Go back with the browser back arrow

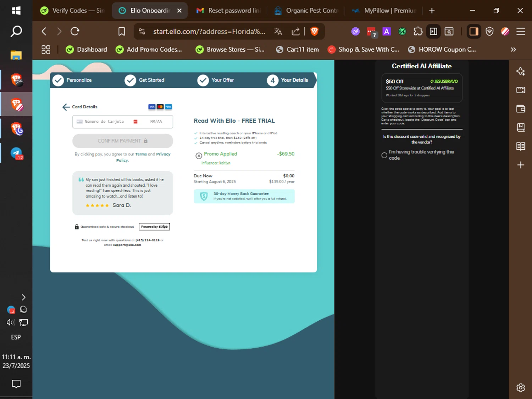click(x=44, y=32)
